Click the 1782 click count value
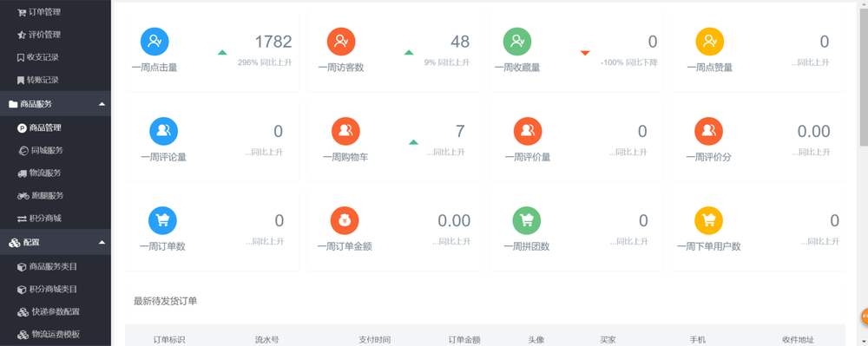The height and width of the screenshot is (346, 868). 273,42
